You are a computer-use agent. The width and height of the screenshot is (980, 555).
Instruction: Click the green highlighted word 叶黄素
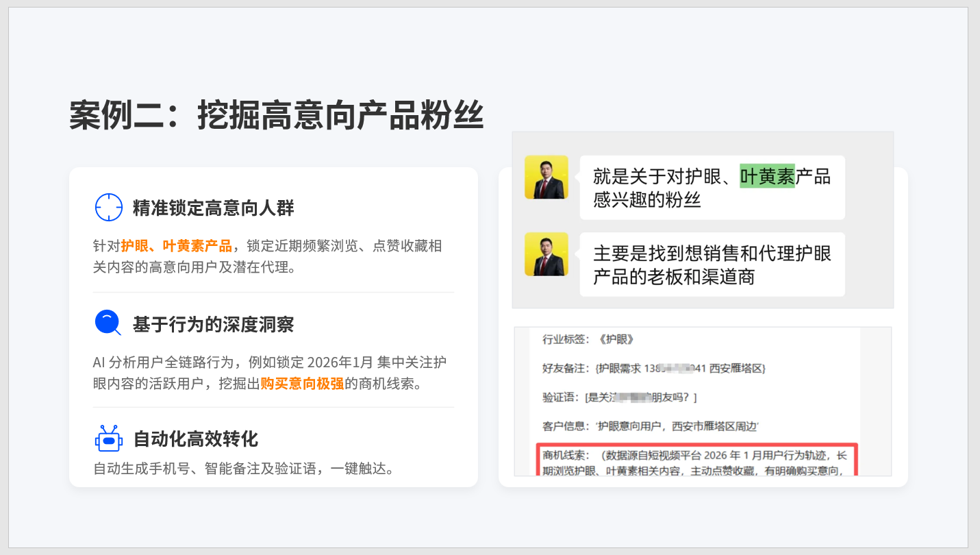click(x=766, y=177)
